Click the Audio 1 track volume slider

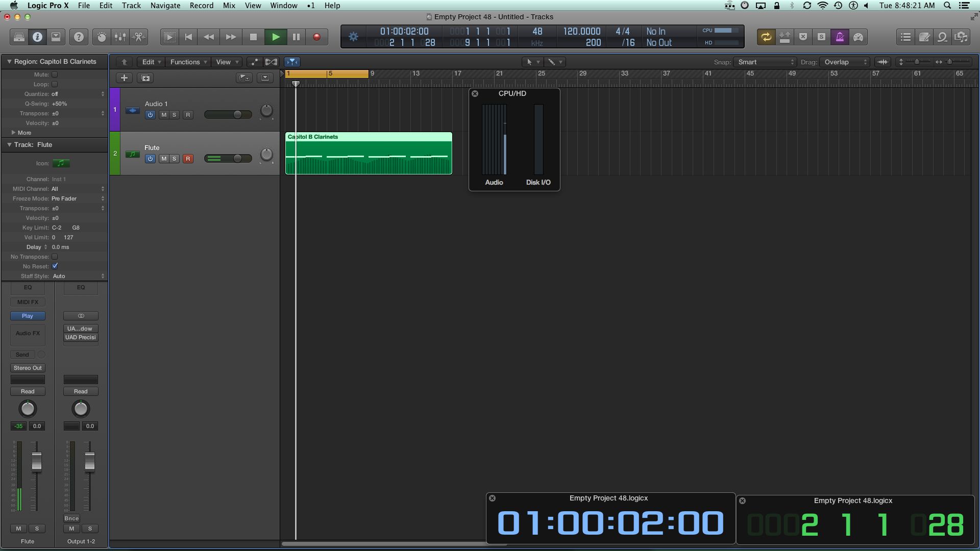pyautogui.click(x=228, y=115)
